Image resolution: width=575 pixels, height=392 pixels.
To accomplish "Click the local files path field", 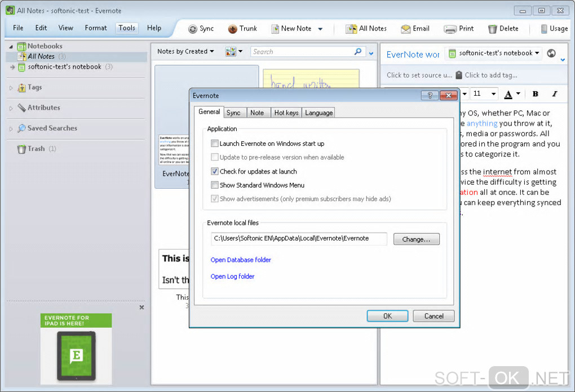I will click(299, 238).
